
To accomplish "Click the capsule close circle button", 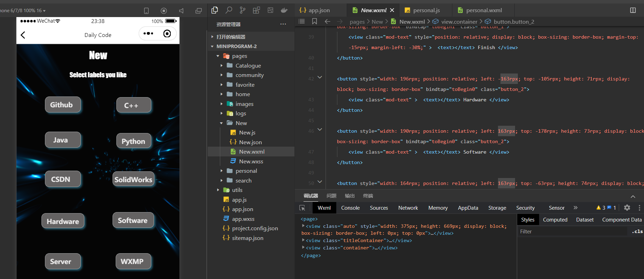I will point(167,33).
